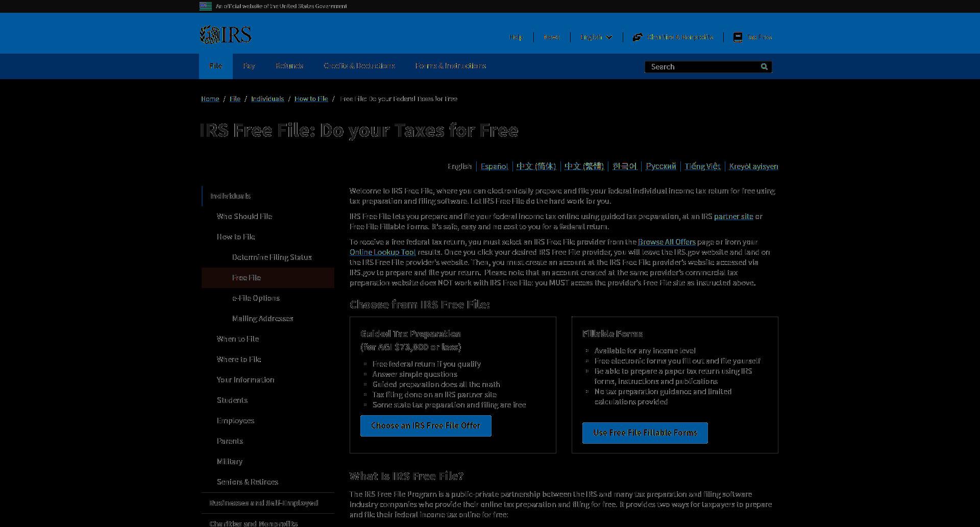980x527 pixels.
Task: Open Tax Pros header link
Action: (759, 37)
